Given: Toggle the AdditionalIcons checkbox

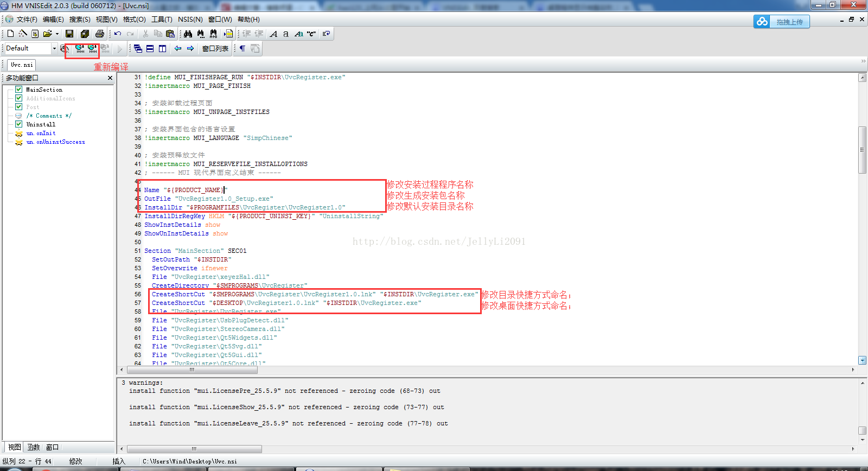Looking at the screenshot, I should [19, 98].
